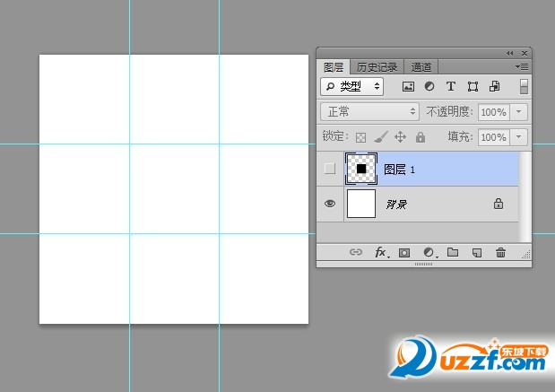Click the panel bottom resize grip bar
555x392 pixels.
click(x=424, y=264)
